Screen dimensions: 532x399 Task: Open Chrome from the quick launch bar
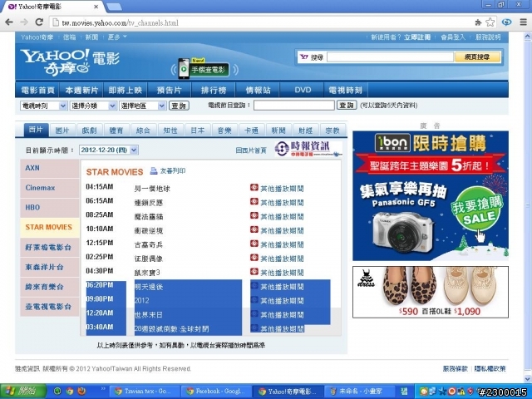(70, 392)
